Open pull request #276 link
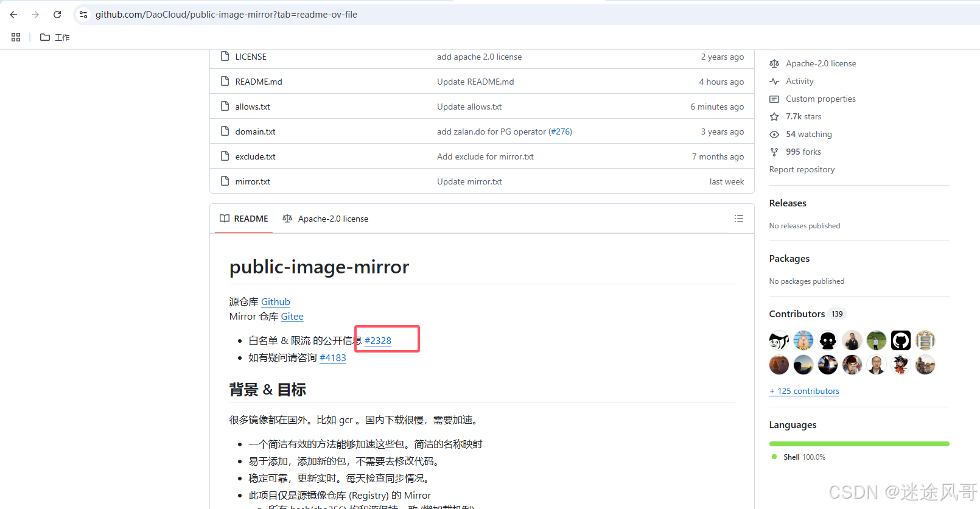980x509 pixels. click(x=561, y=132)
